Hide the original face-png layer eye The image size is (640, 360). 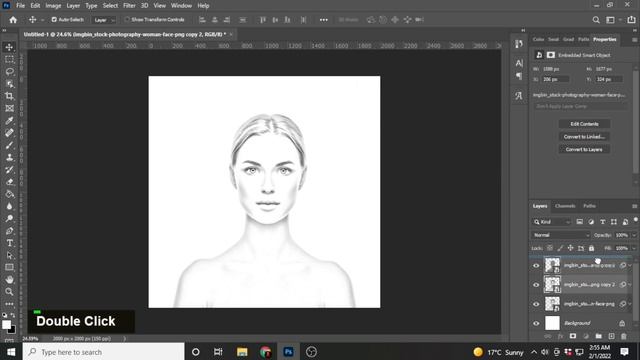536,304
